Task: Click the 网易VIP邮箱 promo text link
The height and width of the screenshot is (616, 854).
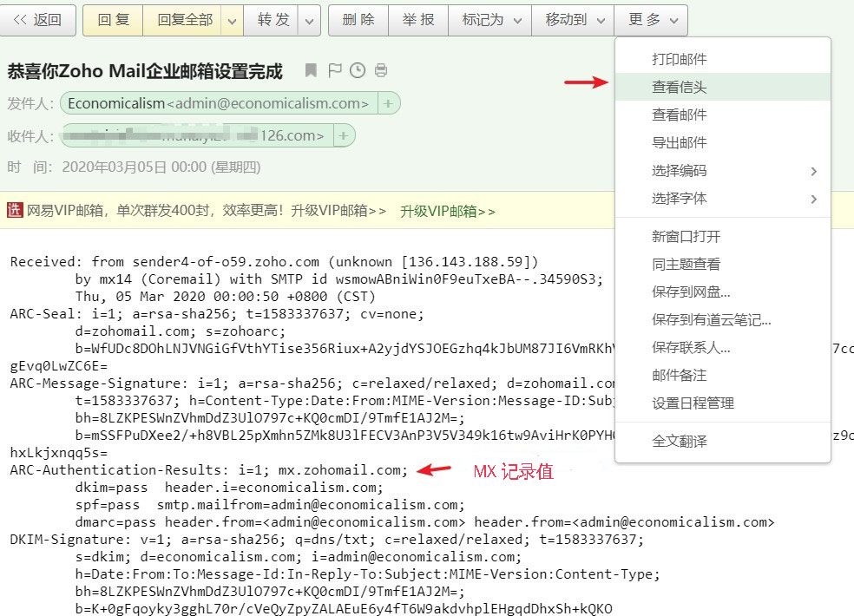Action: pos(207,210)
